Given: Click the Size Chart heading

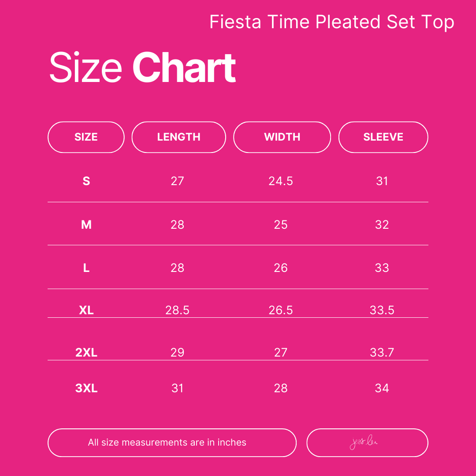Looking at the screenshot, I should [x=142, y=67].
